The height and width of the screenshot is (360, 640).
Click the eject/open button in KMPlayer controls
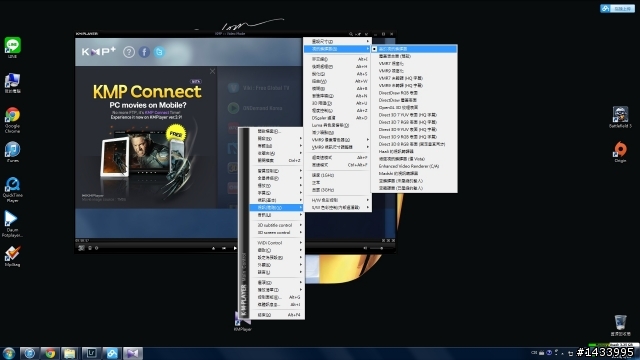pos(213,248)
